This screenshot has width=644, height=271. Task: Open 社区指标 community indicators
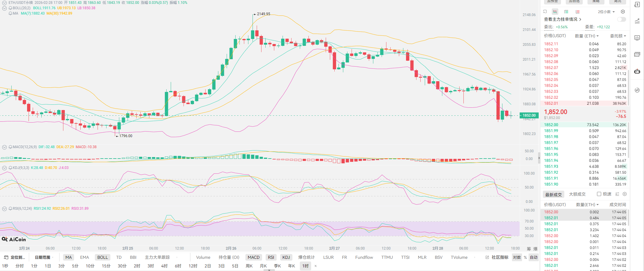click(497, 257)
